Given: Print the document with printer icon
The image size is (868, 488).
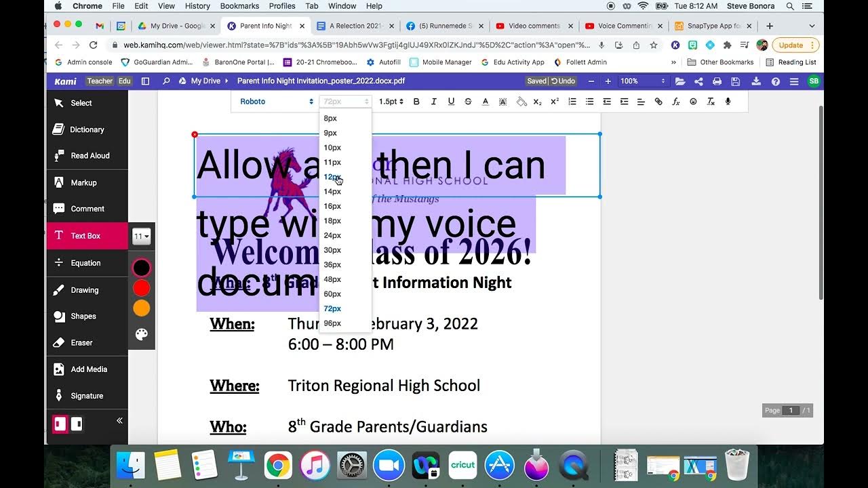Looking at the screenshot, I should (717, 81).
